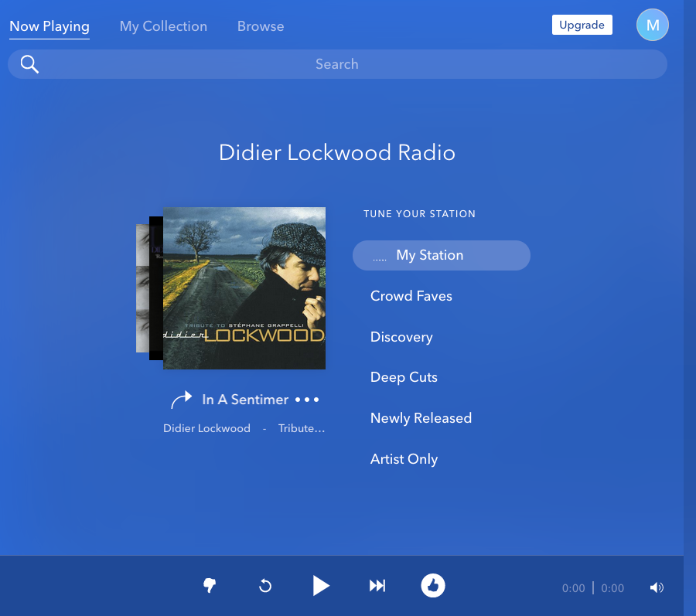Mute audio with the speaker icon

(x=657, y=587)
